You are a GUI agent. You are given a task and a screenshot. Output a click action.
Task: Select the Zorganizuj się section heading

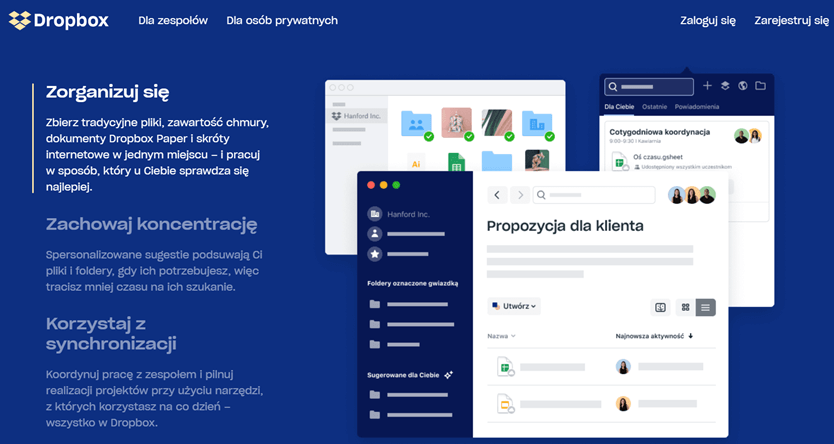coord(107,93)
